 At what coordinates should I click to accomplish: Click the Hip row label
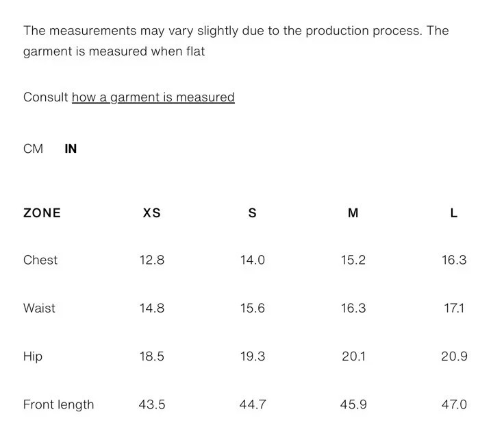(33, 356)
